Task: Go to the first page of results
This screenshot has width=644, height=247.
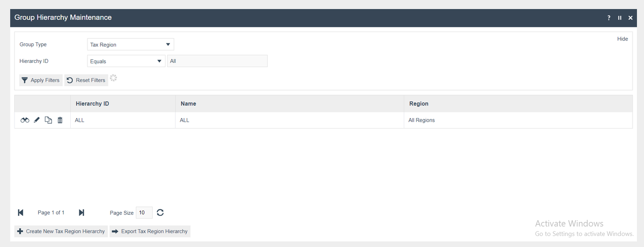Action: pos(21,213)
